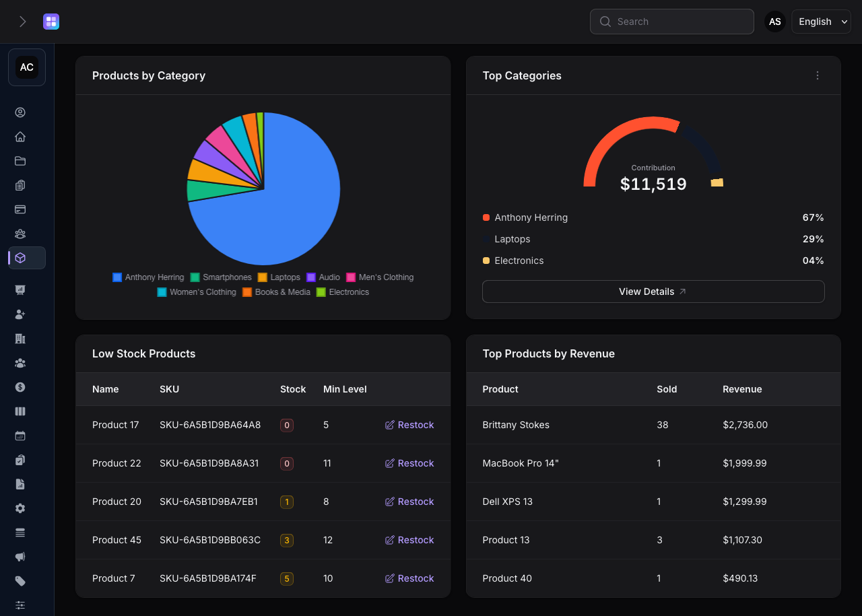Open the user profile circle sidebar icon
The height and width of the screenshot is (616, 862).
[20, 112]
